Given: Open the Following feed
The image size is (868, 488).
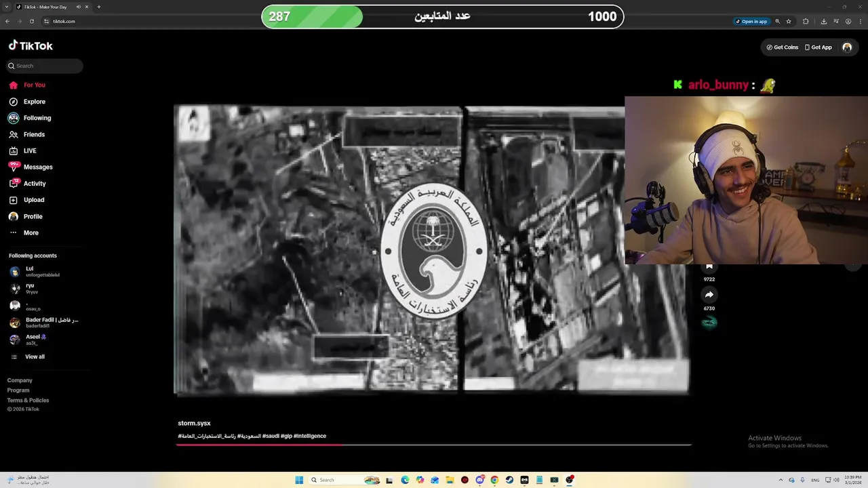Looking at the screenshot, I should coord(30,118).
